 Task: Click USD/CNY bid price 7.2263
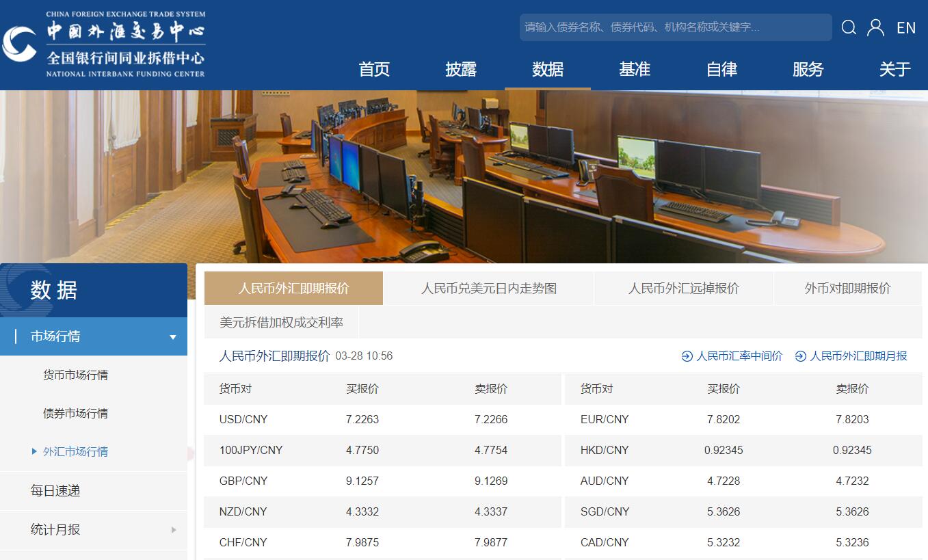(x=362, y=419)
